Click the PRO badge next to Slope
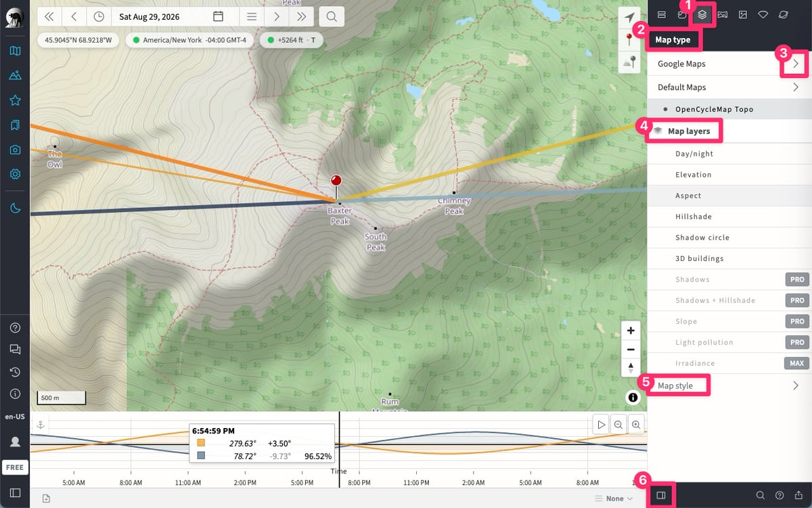The image size is (812, 508). pos(797,321)
